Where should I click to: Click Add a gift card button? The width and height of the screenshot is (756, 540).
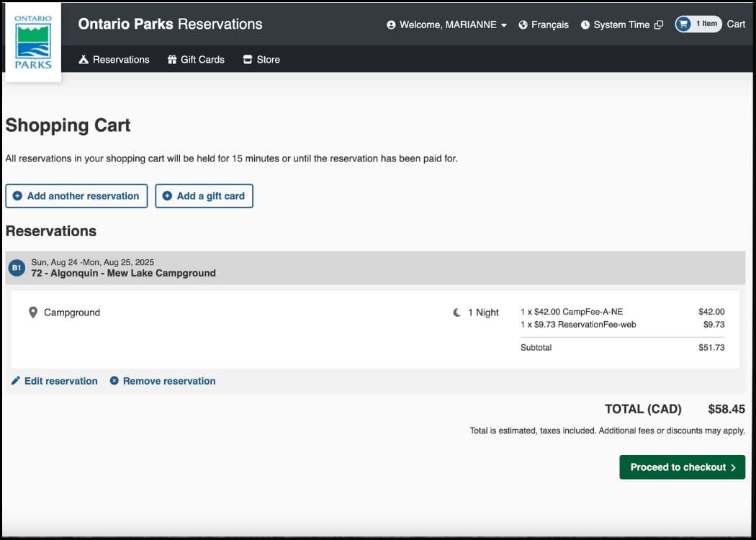[x=204, y=197]
